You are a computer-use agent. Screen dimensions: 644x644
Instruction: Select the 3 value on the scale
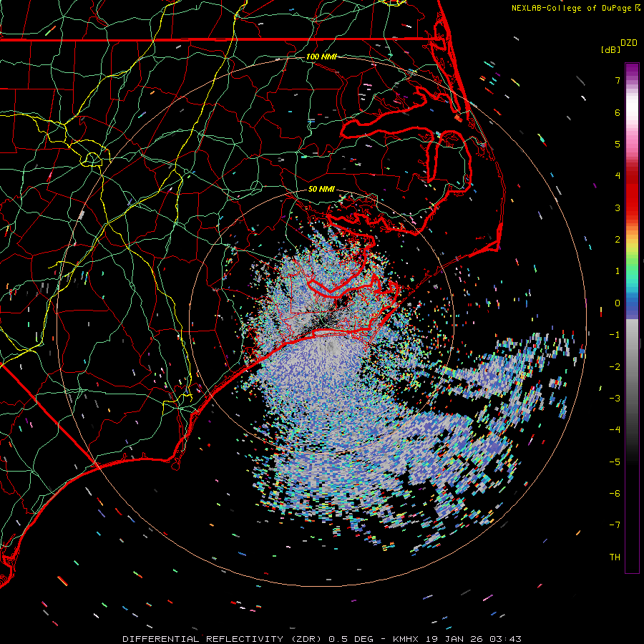click(x=618, y=208)
